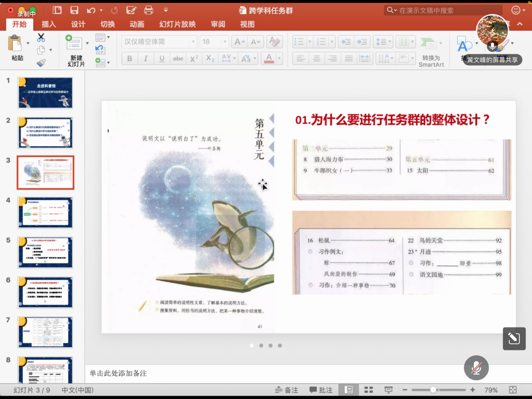Toggle the 备注 notes pane in status bar
532x399 pixels.
(286, 390)
